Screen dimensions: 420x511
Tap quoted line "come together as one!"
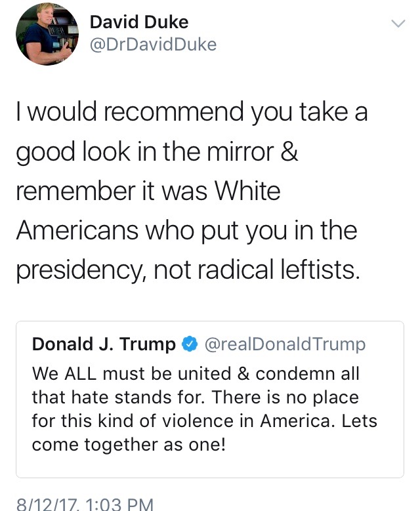[x=128, y=444]
